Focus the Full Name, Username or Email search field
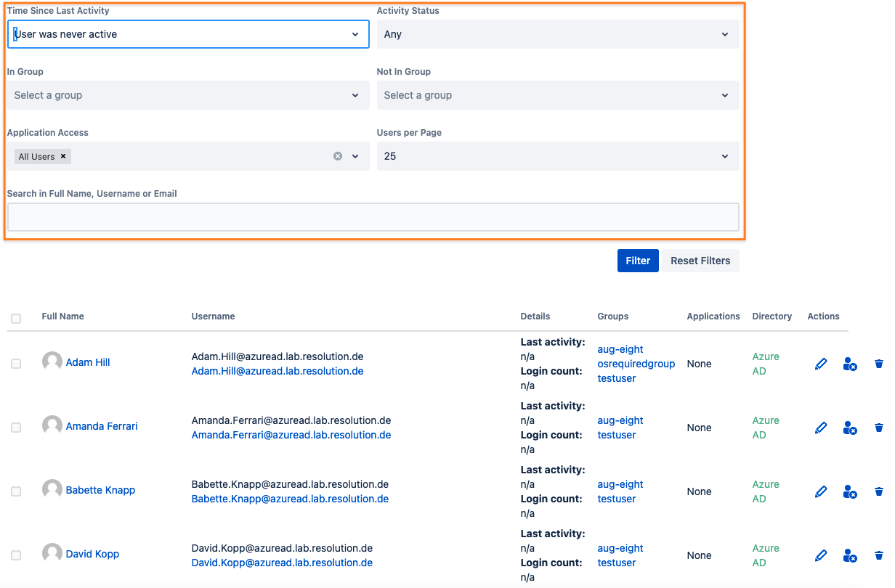 (373, 217)
